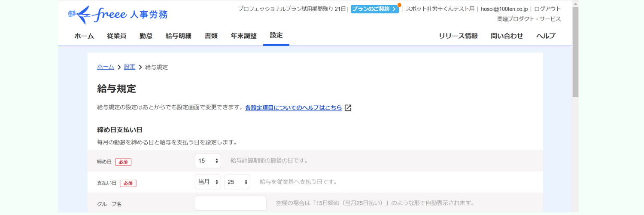
Task: Select the 書類 tab
Action: pos(211,36)
